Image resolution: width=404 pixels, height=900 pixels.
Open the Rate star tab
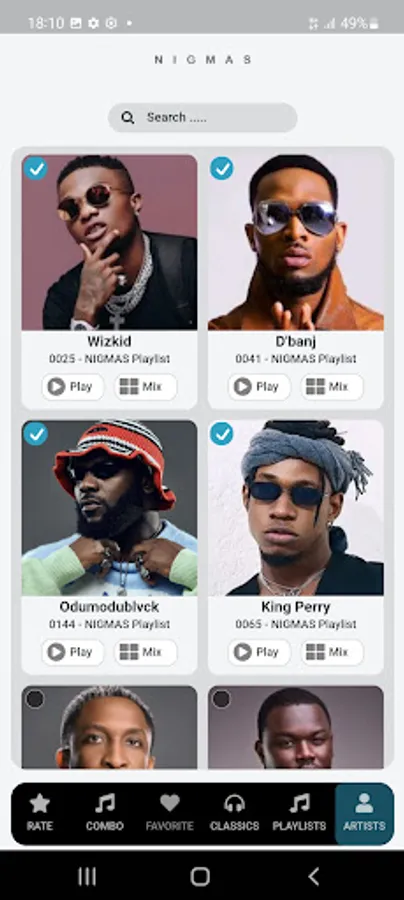pyautogui.click(x=40, y=813)
